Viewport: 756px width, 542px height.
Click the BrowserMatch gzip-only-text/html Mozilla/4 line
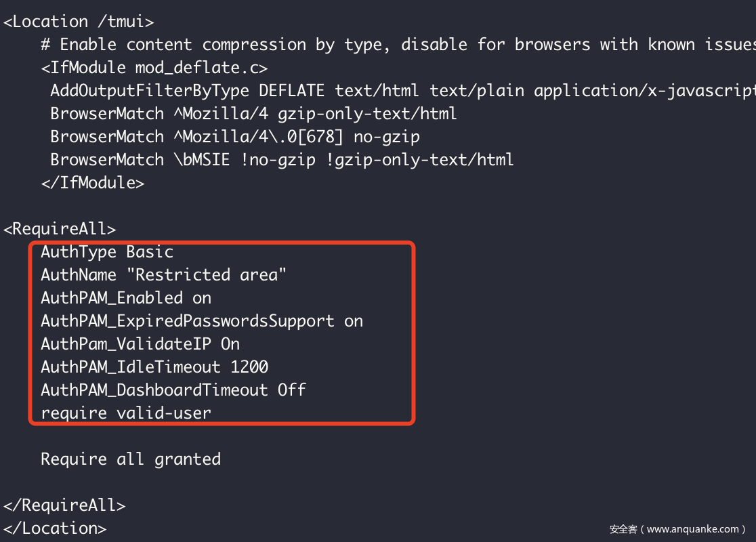[253, 114]
